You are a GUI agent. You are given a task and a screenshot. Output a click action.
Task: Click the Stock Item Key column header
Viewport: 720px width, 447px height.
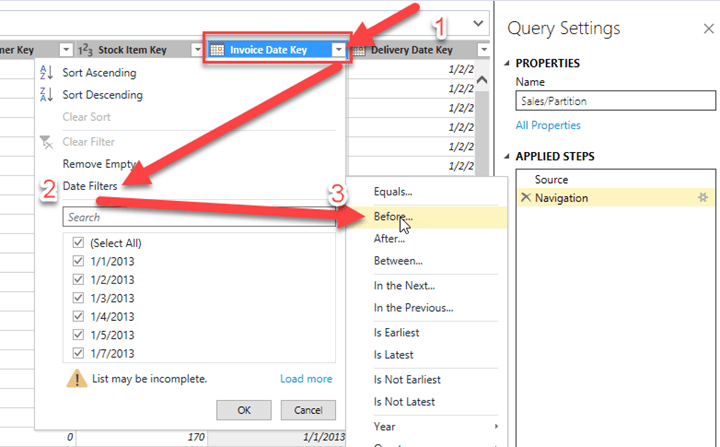click(132, 50)
